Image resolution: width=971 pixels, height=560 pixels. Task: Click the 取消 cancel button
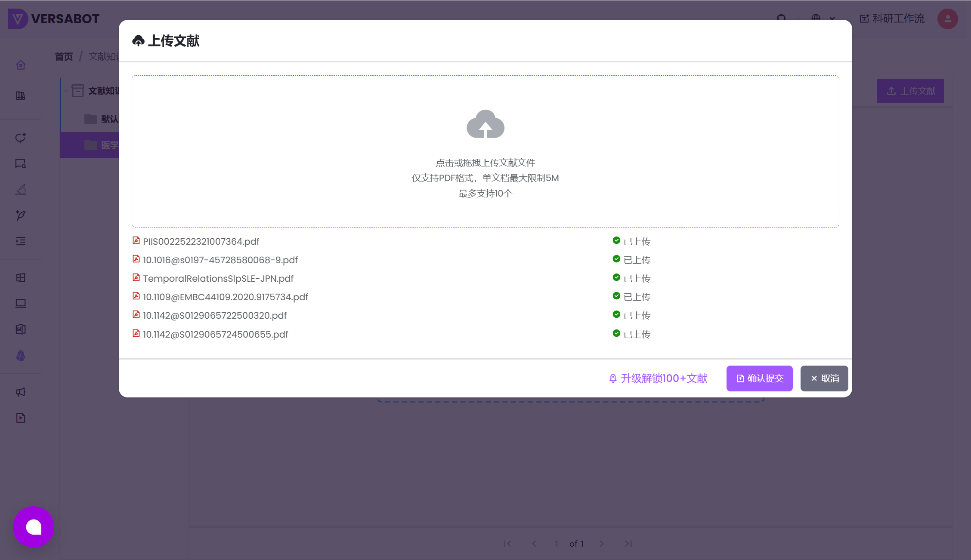coord(824,378)
